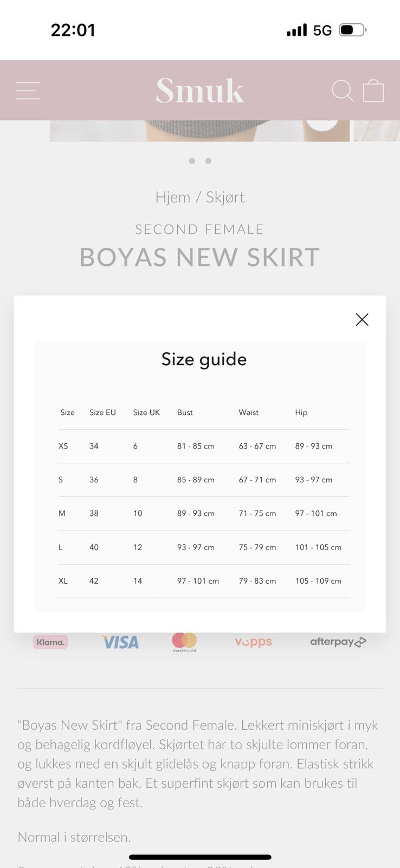Tap the search magnifier icon
400x868 pixels.
[343, 91]
